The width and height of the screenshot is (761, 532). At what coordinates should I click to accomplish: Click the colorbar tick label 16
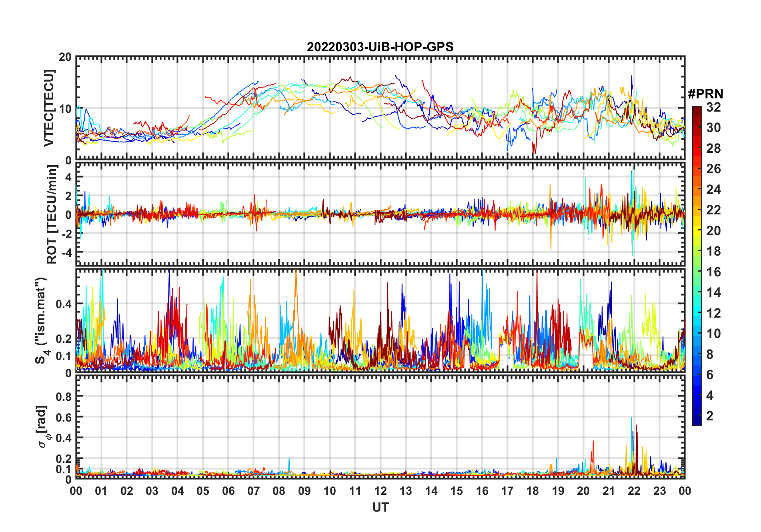[713, 272]
